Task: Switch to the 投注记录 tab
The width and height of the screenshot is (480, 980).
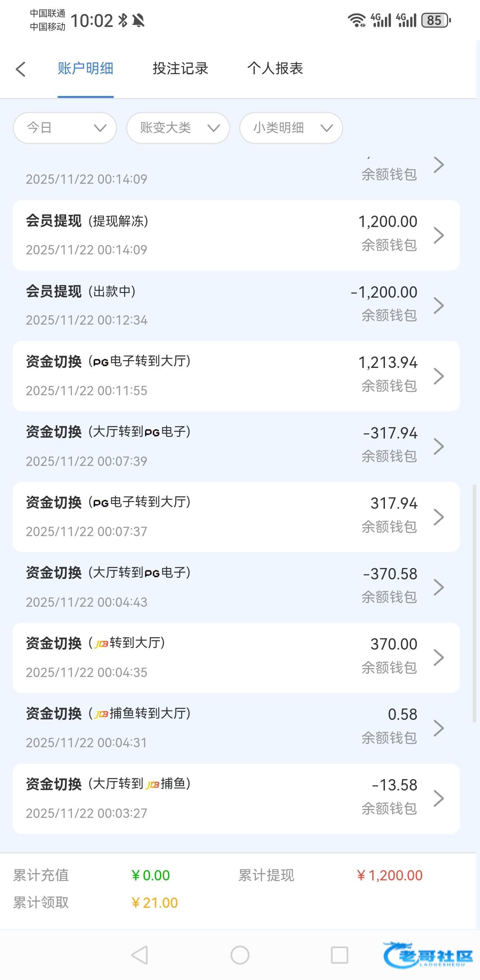Action: click(180, 69)
